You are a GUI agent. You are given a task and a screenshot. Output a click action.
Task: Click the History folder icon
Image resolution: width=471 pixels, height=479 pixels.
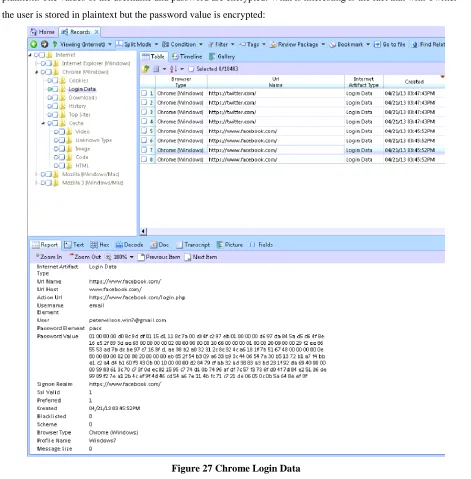pyautogui.click(x=63, y=106)
